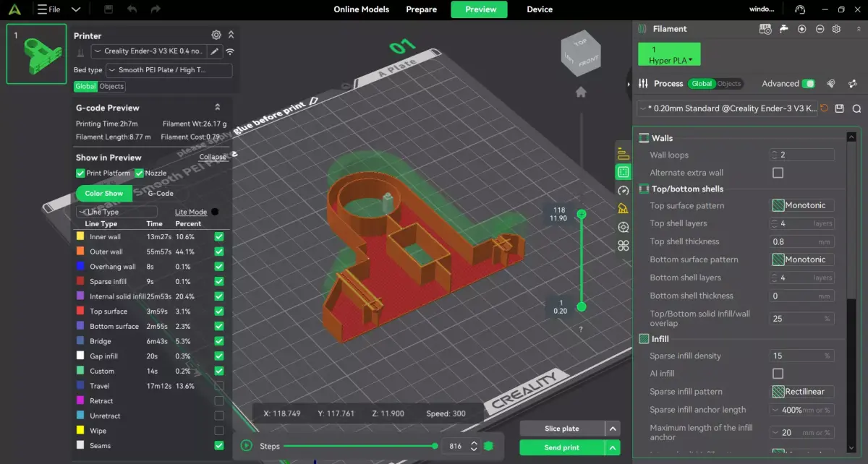Switch Process scope to Objects
This screenshot has height=464, width=868.
coord(729,83)
